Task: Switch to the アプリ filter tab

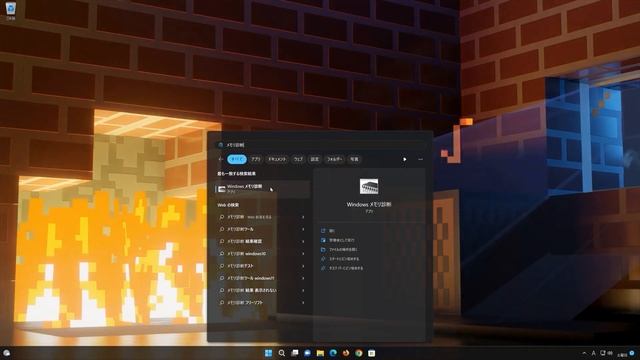Action: [x=256, y=159]
